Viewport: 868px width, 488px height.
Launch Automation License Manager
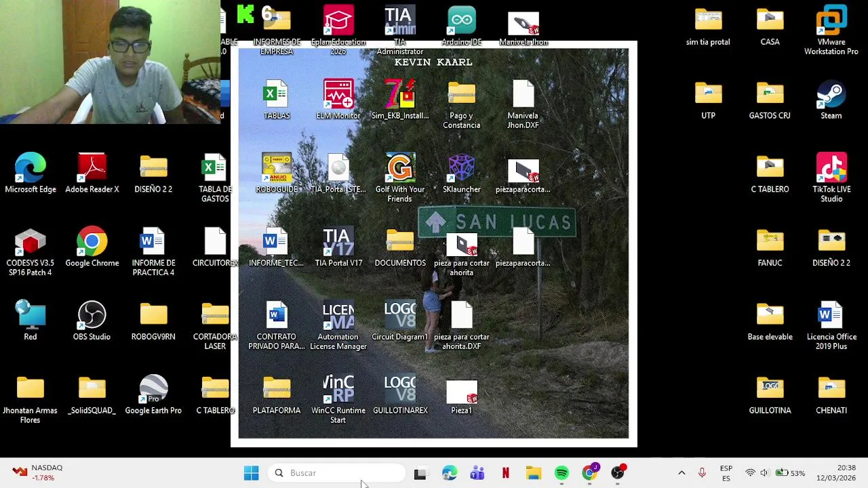tap(338, 326)
